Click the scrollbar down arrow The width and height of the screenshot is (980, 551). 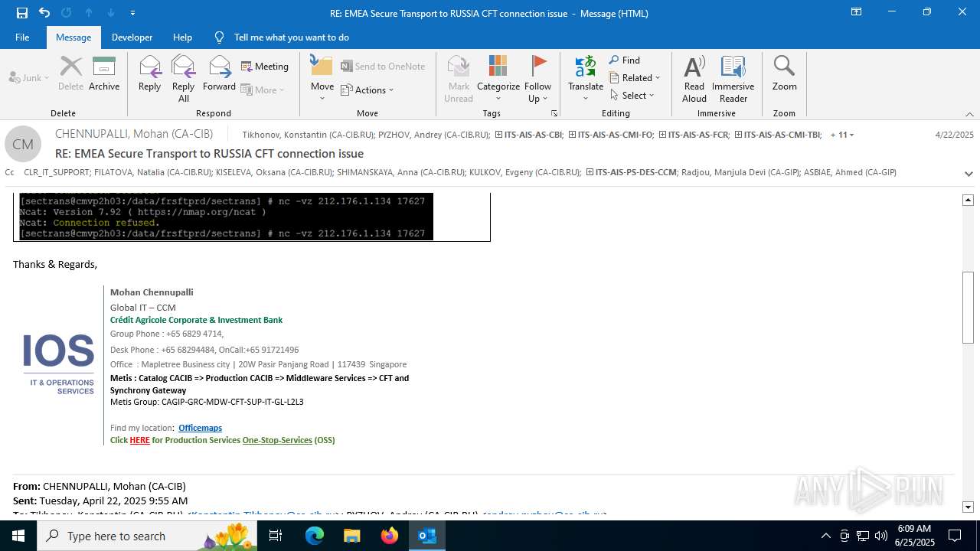(968, 507)
